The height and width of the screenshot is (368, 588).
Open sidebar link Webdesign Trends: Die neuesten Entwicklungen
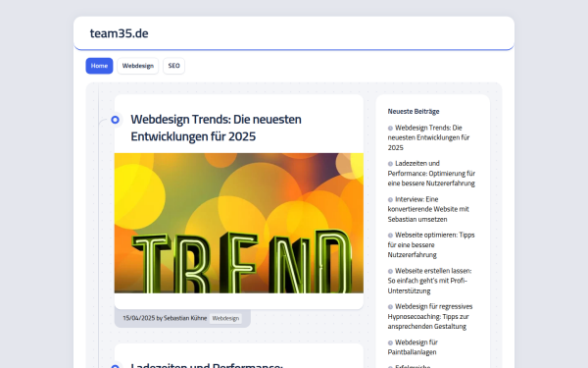[x=428, y=137]
